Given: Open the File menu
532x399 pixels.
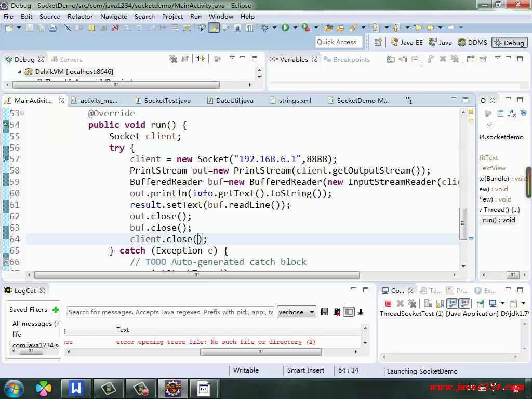Looking at the screenshot, I should click(x=8, y=16).
